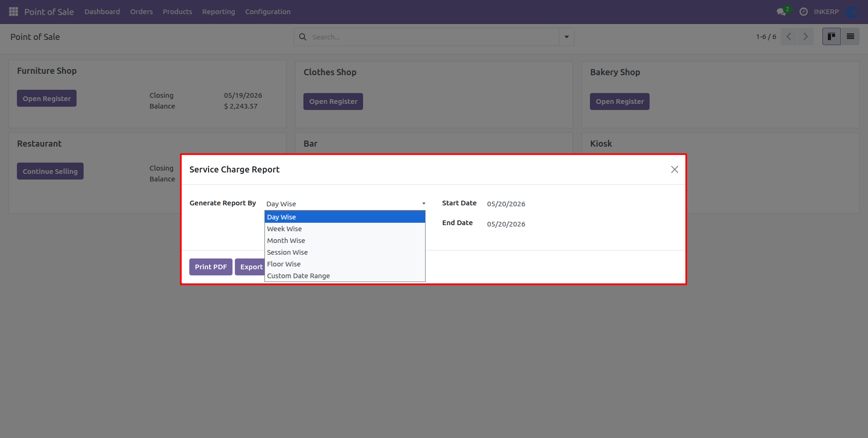Viewport: 868px width, 438px height.
Task: Click the user avatar icon
Action: click(x=852, y=12)
